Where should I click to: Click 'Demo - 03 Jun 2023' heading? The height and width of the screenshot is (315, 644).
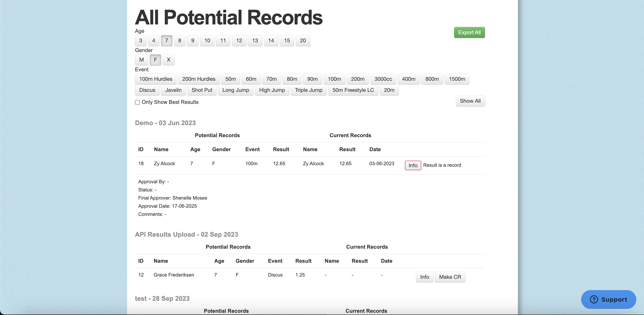(165, 123)
